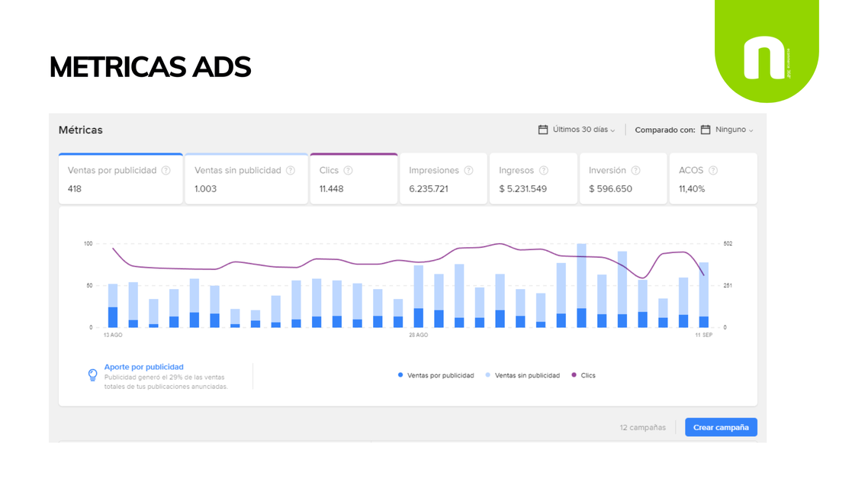Select the Ventas por publicidad metric tab
The image size is (868, 488).
(121, 178)
